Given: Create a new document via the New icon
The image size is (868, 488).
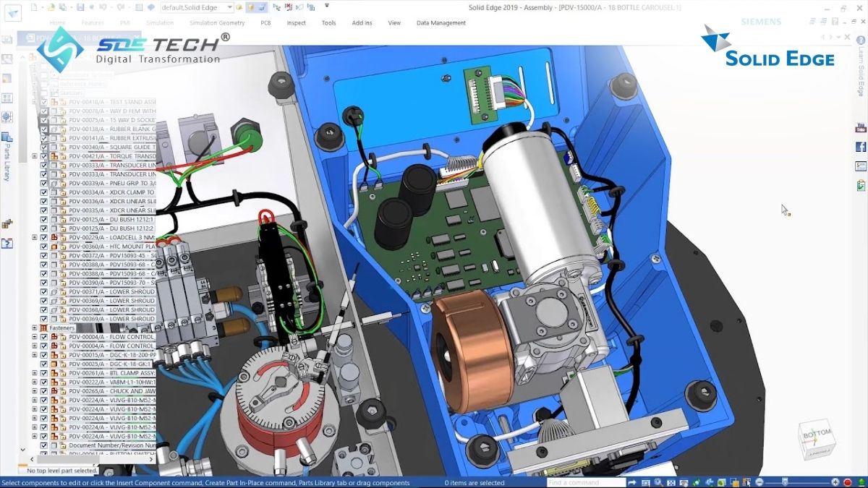Looking at the screenshot, I should click(x=34, y=7).
